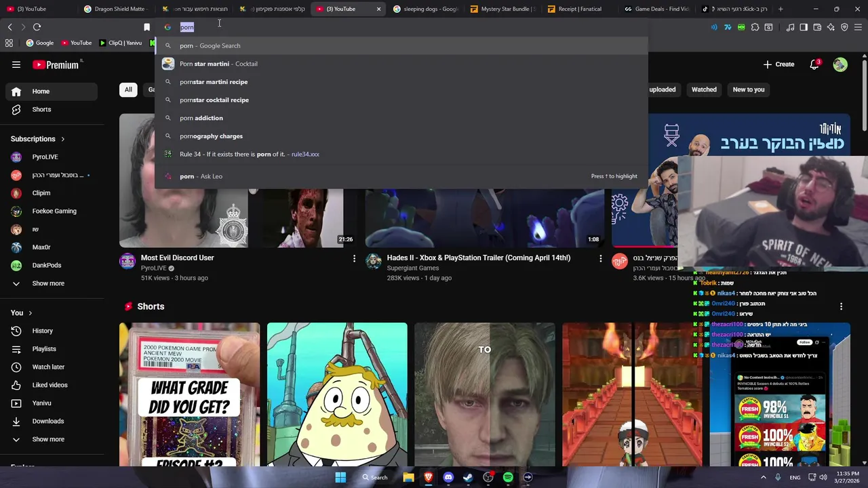Open YouTube notifications bell

(x=814, y=64)
